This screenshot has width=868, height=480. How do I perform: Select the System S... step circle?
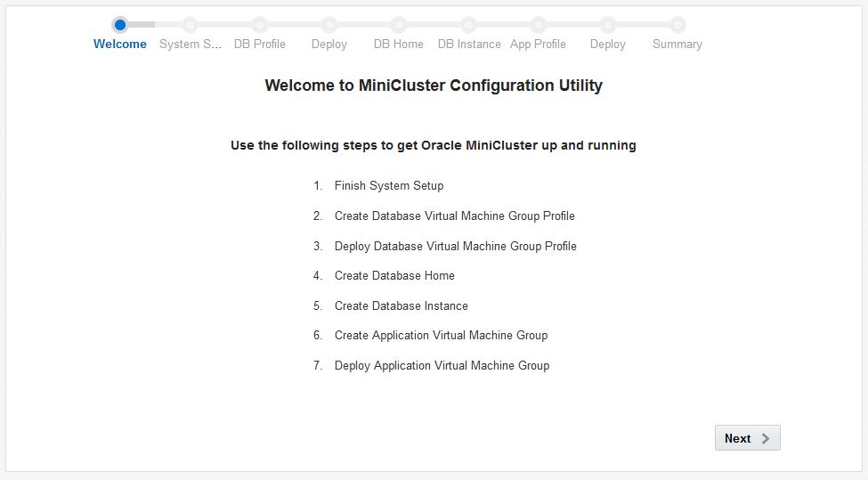coord(190,25)
